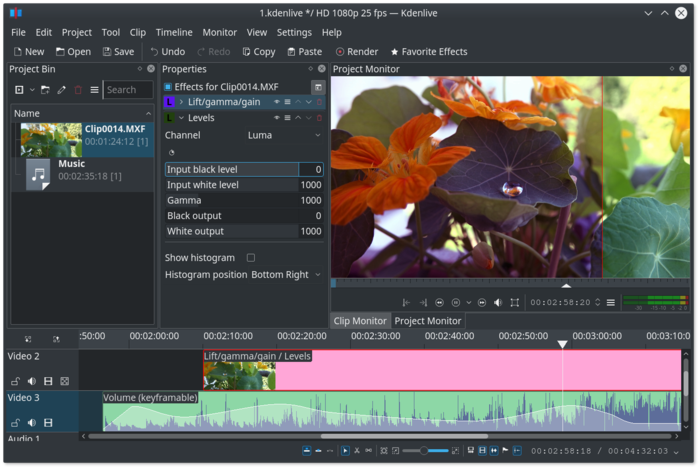Delete the Levels effect
Image resolution: width=700 pixels, height=469 pixels.
tap(320, 118)
